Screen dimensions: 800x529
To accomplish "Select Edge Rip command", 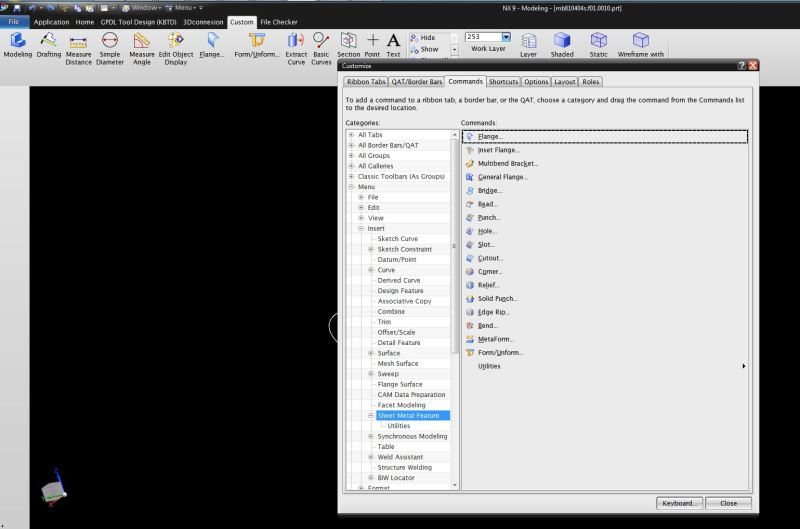I will 488,312.
